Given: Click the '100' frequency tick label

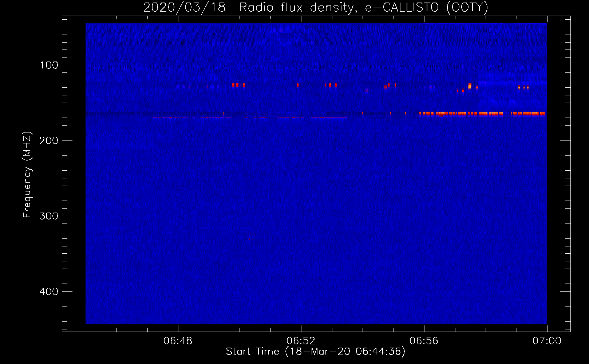Looking at the screenshot, I should (x=49, y=65).
